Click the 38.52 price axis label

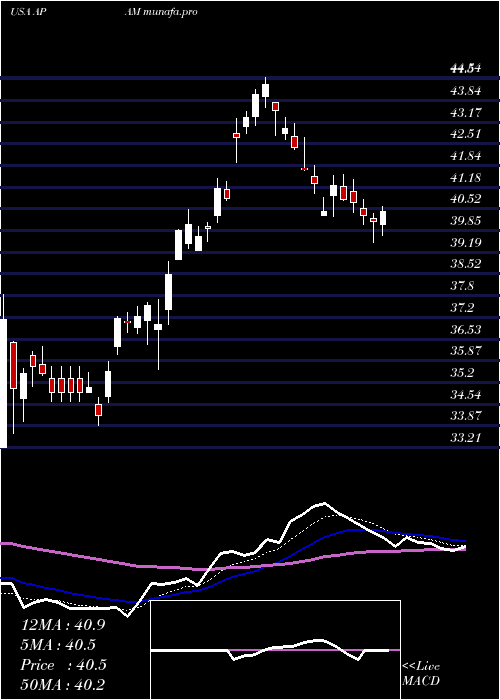pyautogui.click(x=466, y=264)
